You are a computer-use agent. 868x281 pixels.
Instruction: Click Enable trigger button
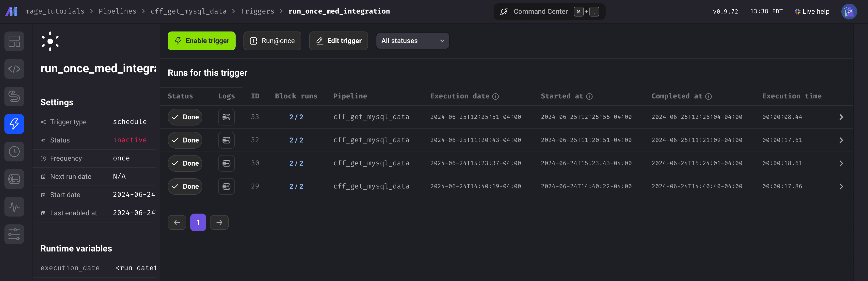tap(202, 41)
